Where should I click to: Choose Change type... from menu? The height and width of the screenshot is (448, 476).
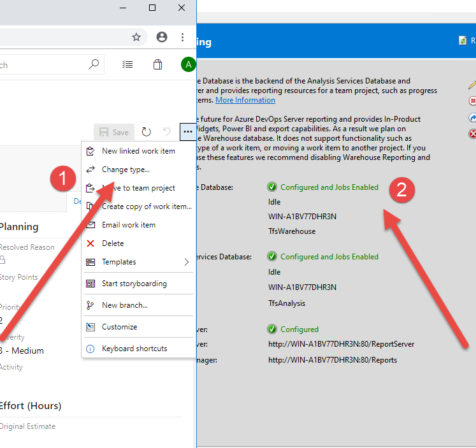[x=138, y=170]
